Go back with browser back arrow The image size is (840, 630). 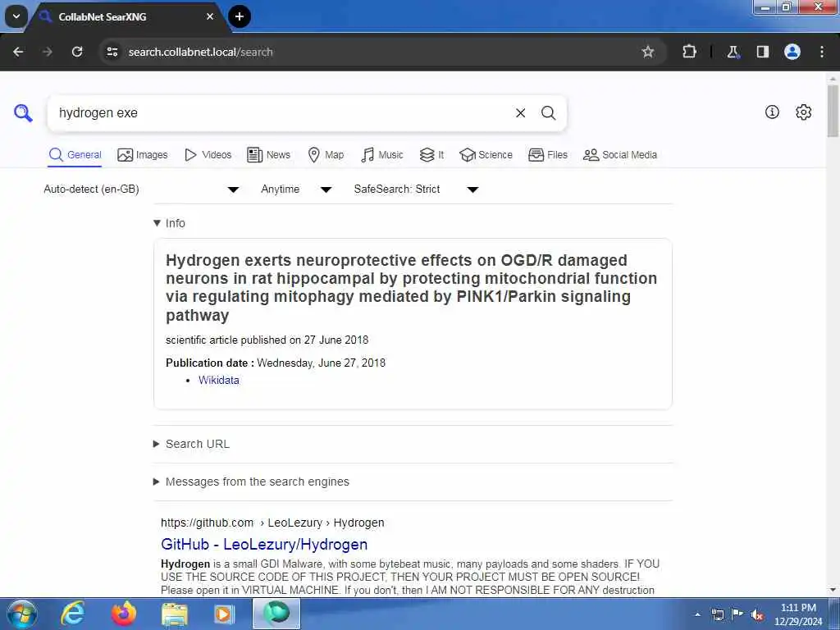[18, 52]
